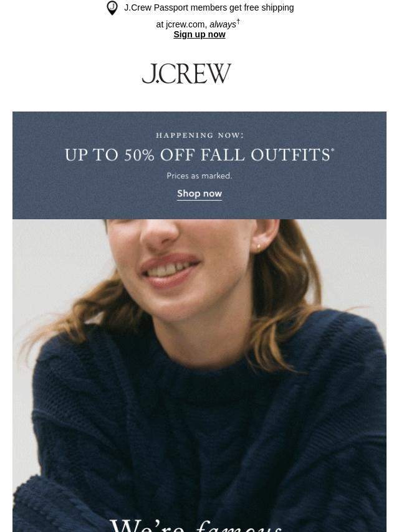Click the Passport members free shipping text
The image size is (399, 532).
coord(209,8)
